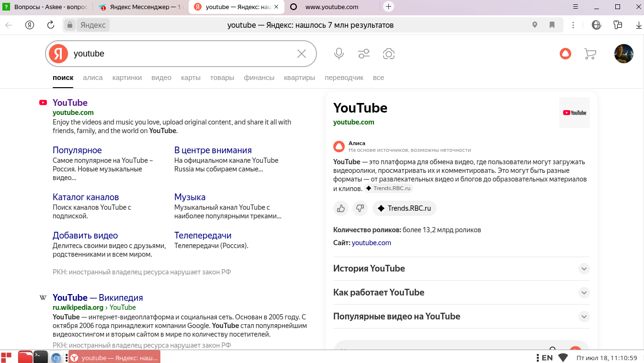Open the green youtube.com link in info panel

tap(354, 122)
